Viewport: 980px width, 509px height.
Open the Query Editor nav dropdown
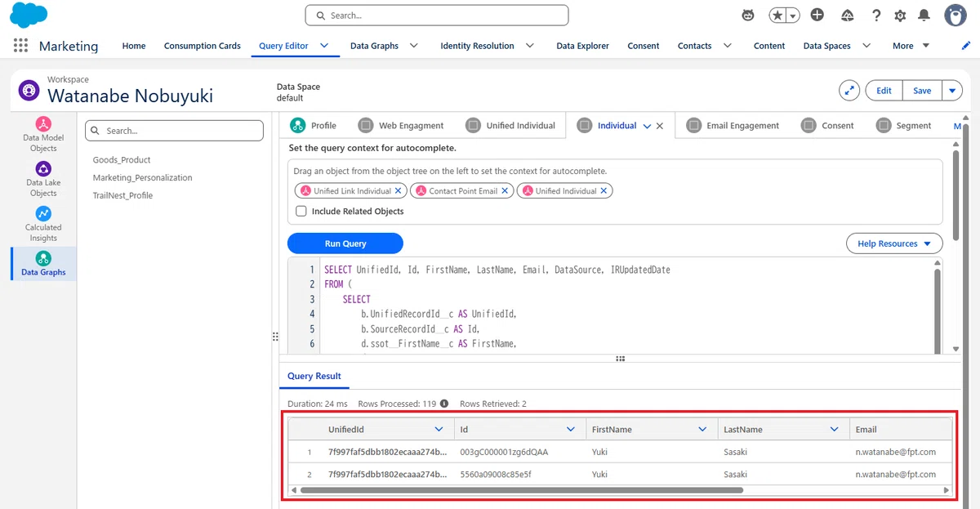(x=324, y=46)
